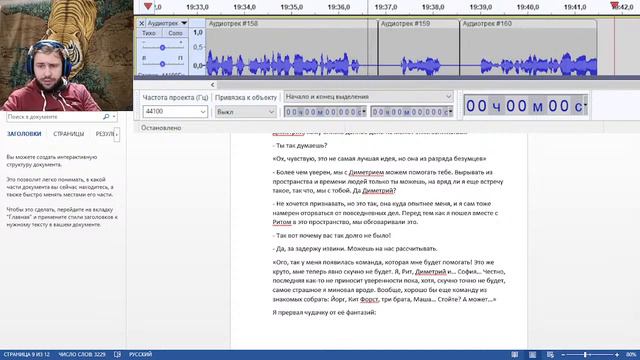Click the line 'Я прервал чудачку от её фантазий:'
Viewport: 640px width, 360px height.
click(324, 312)
